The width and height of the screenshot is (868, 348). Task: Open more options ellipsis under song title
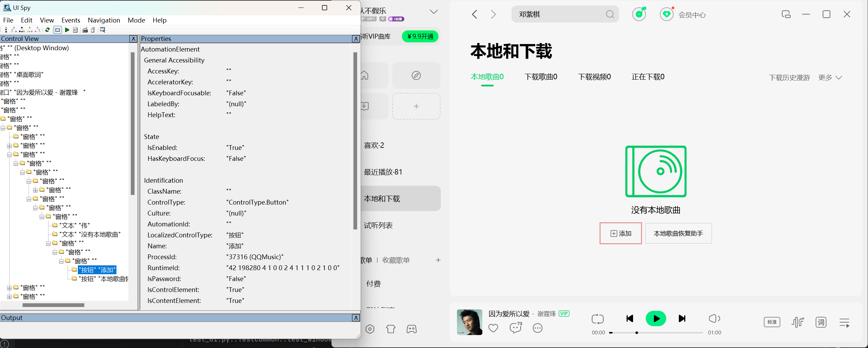pos(537,328)
